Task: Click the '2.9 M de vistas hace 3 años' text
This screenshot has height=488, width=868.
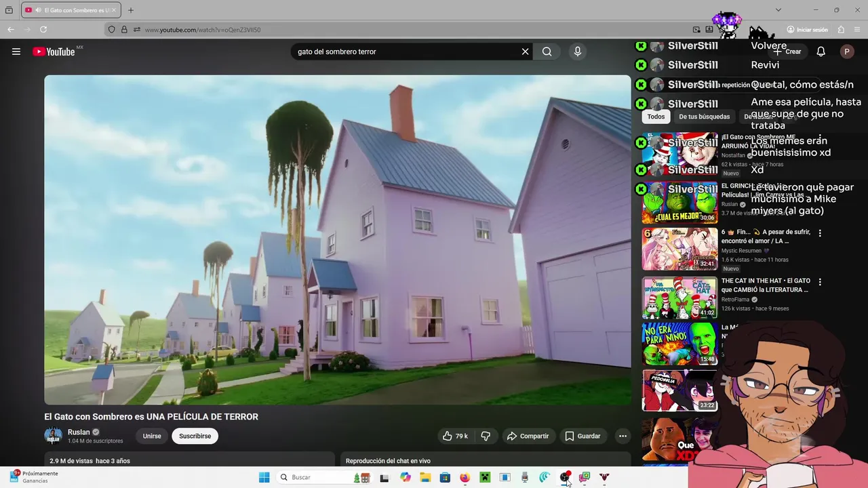Action: click(90, 461)
